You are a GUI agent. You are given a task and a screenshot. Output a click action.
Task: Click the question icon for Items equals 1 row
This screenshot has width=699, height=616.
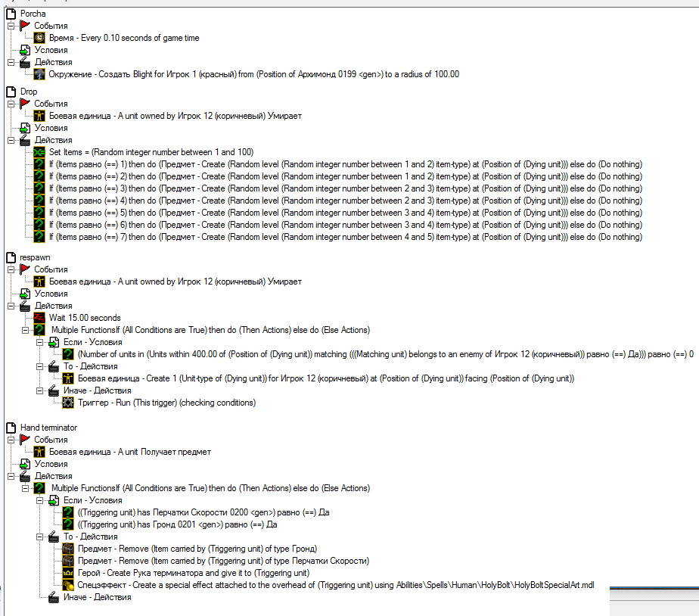[x=39, y=164]
